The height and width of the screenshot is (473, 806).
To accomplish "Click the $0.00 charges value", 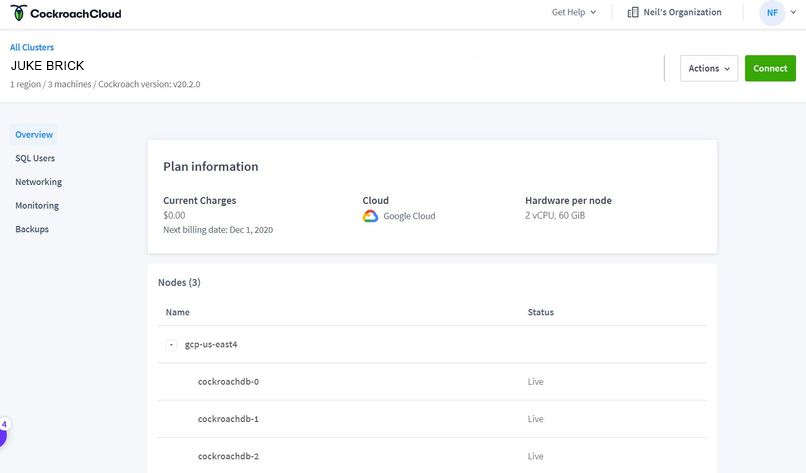I will (174, 215).
